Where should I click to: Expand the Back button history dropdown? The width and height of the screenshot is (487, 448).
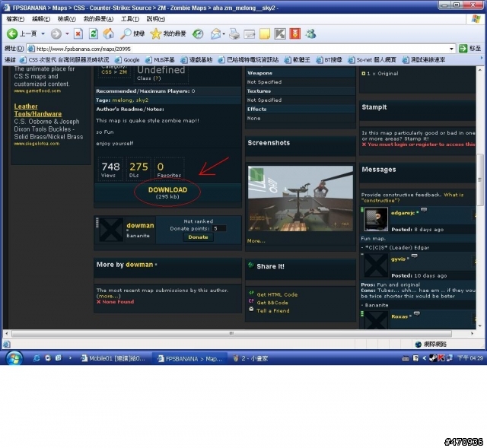coord(43,33)
